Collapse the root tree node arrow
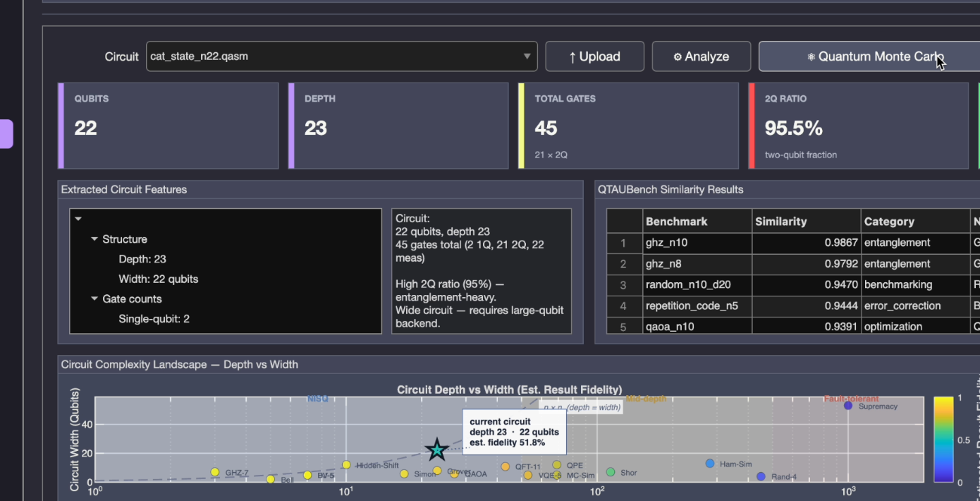This screenshot has width=980, height=501. (x=78, y=219)
